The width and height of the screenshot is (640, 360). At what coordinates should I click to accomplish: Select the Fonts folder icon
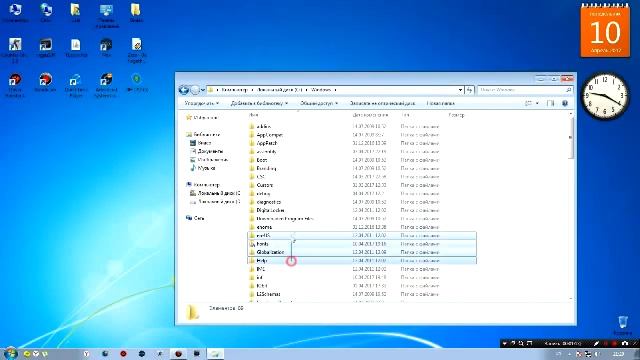coord(252,244)
